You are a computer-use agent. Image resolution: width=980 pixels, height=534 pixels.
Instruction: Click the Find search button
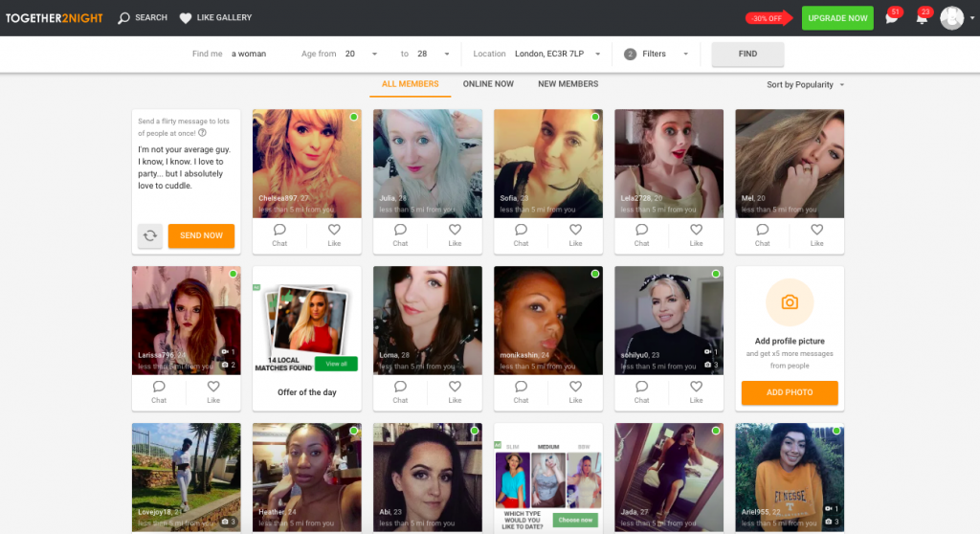point(747,54)
